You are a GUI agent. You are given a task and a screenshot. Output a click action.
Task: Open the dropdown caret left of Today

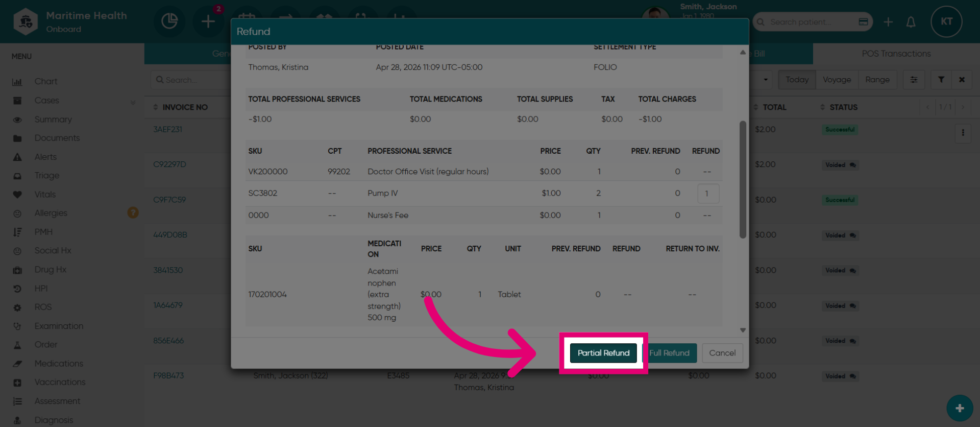coord(766,80)
